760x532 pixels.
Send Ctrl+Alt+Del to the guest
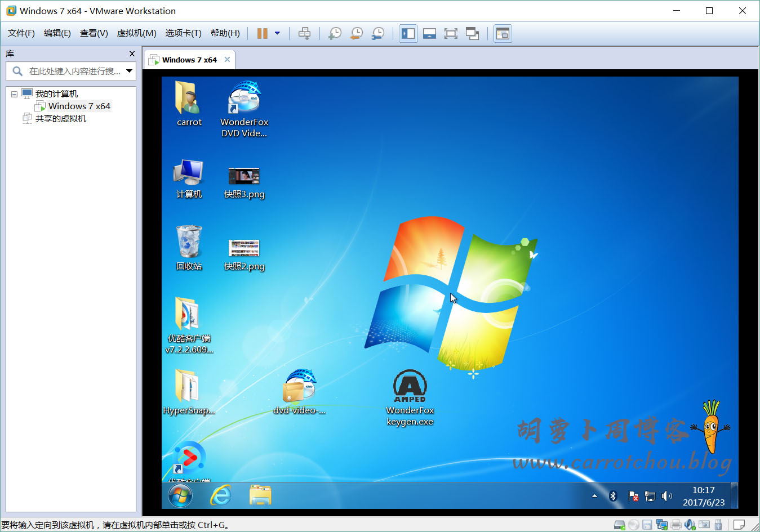coord(304,34)
